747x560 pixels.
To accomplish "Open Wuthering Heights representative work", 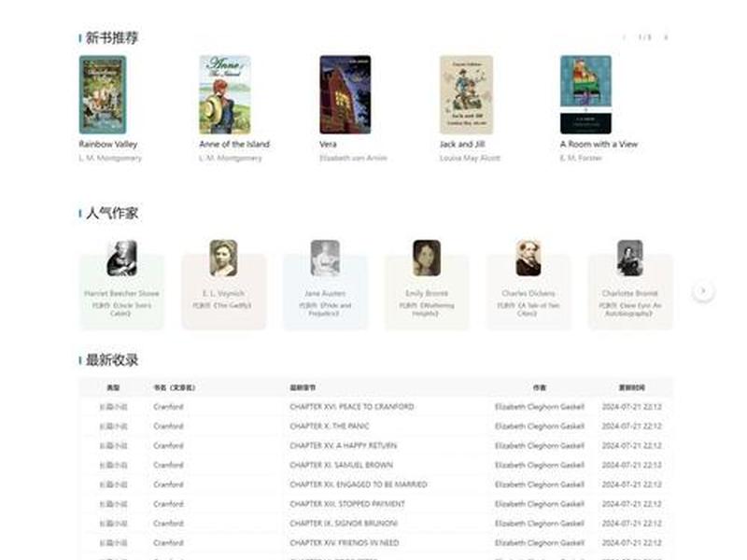I will tap(427, 309).
